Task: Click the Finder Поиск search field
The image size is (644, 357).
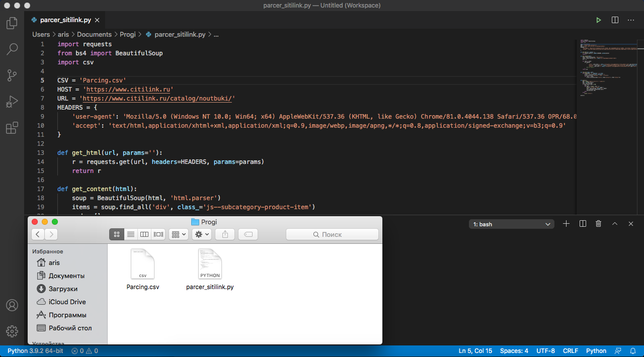Action: 332,234
